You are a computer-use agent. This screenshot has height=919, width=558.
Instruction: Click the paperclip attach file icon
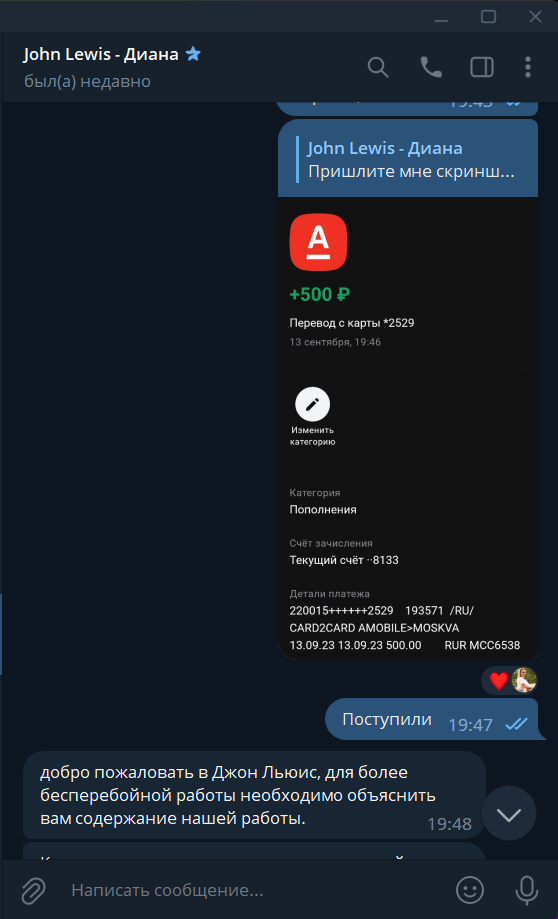(33, 891)
